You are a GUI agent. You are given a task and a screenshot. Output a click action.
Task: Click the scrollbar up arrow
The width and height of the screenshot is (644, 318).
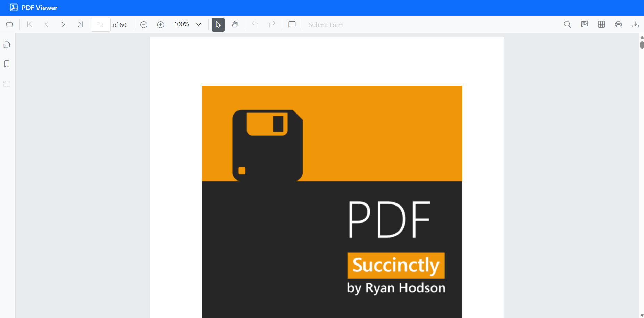(x=642, y=37)
